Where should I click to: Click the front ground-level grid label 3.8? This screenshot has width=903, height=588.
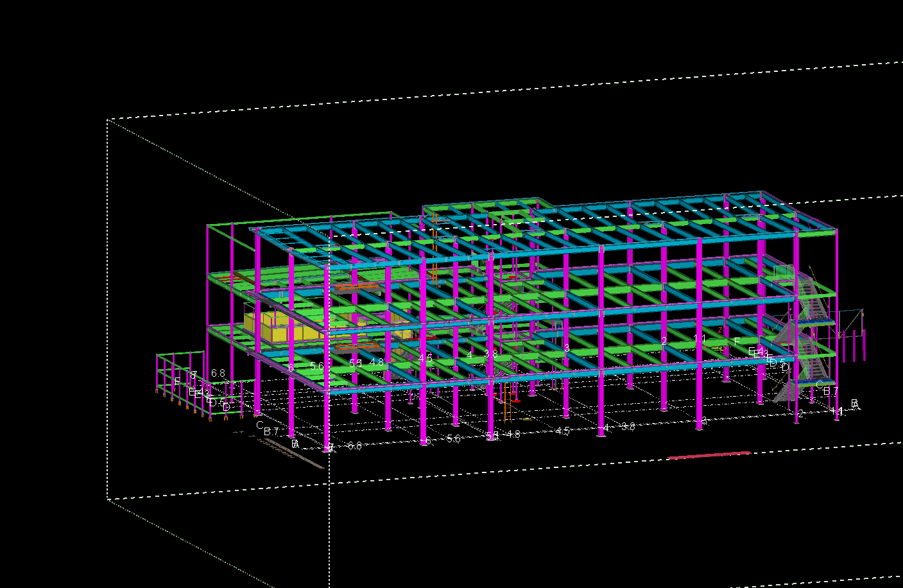(x=628, y=426)
